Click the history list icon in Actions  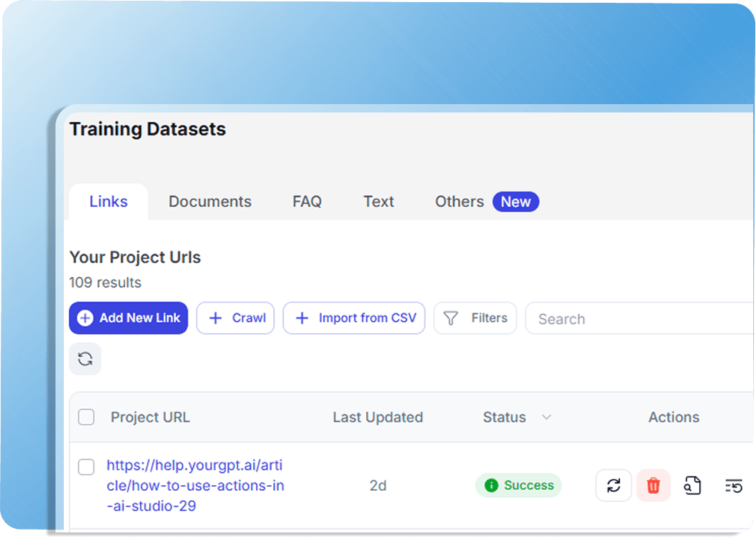point(733,485)
